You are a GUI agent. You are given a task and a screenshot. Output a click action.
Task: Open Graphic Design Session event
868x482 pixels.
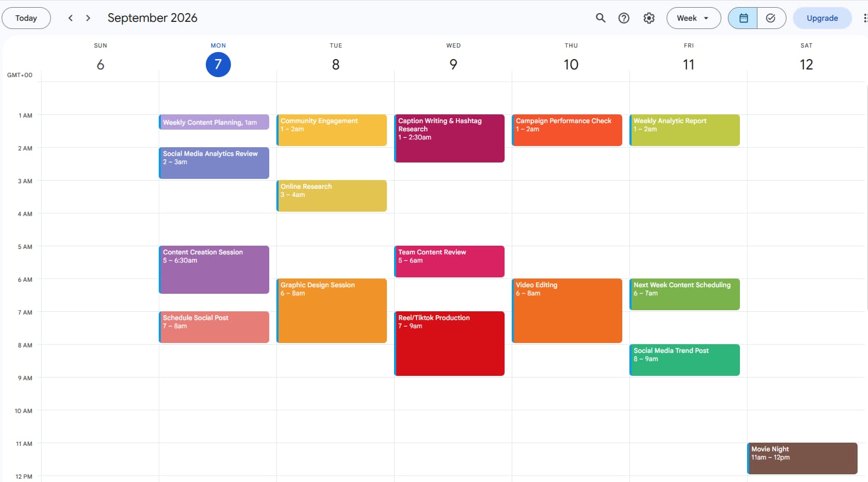[x=332, y=311]
